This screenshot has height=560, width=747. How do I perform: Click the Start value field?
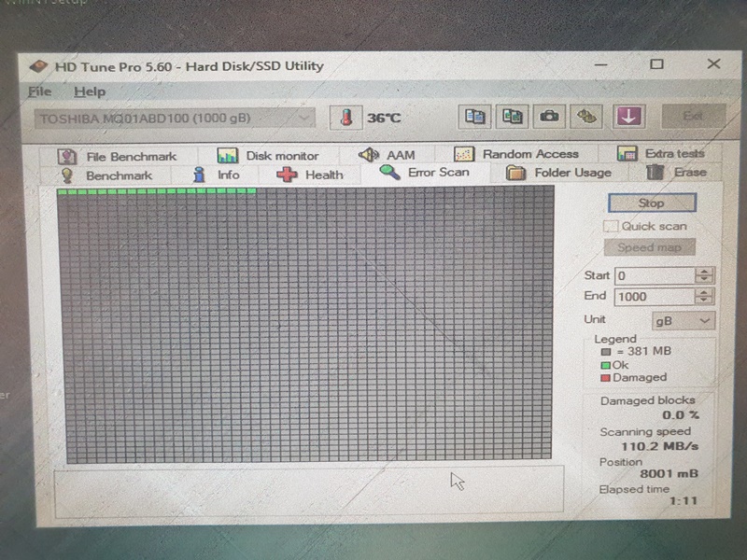coord(655,275)
